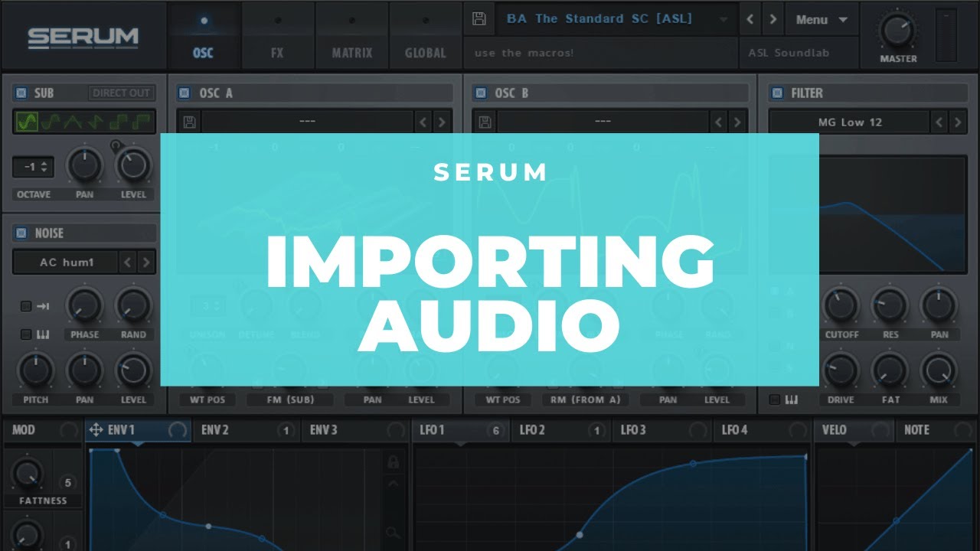Viewport: 980px width, 551px height.
Task: Choose the last pulse-shaped sub waveform icon
Action: click(x=142, y=122)
